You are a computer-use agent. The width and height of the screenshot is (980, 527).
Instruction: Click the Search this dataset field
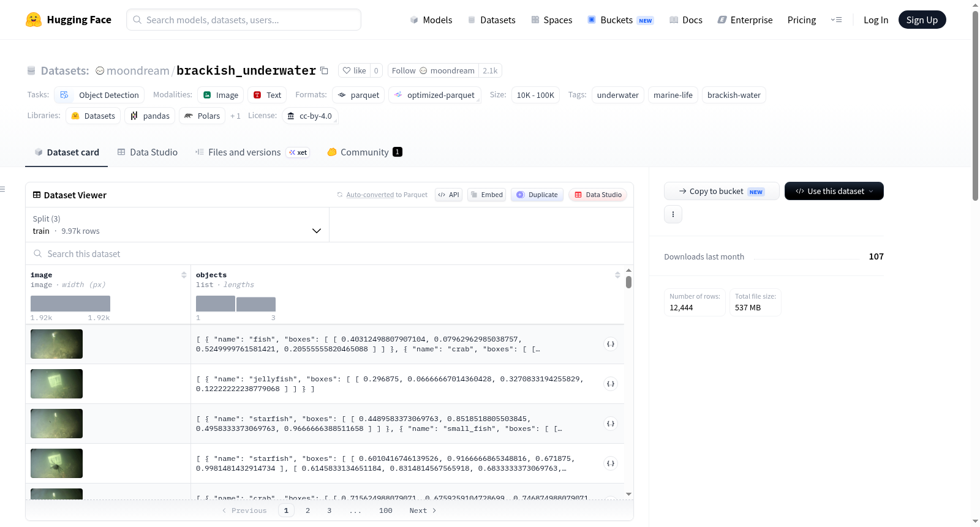330,253
